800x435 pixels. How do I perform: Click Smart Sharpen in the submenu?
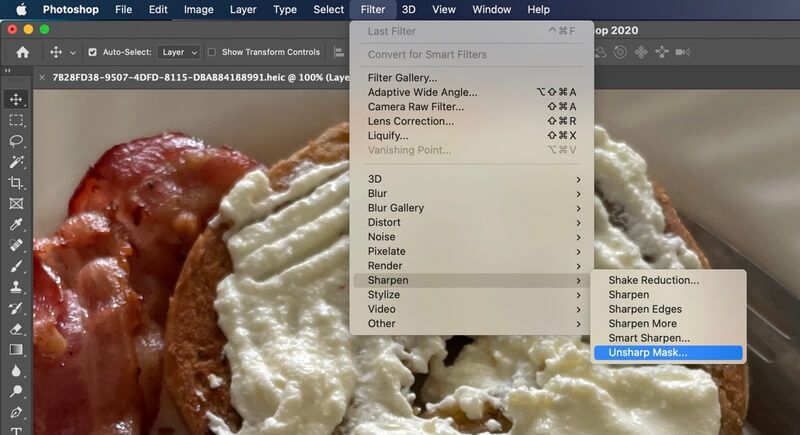[x=648, y=338]
